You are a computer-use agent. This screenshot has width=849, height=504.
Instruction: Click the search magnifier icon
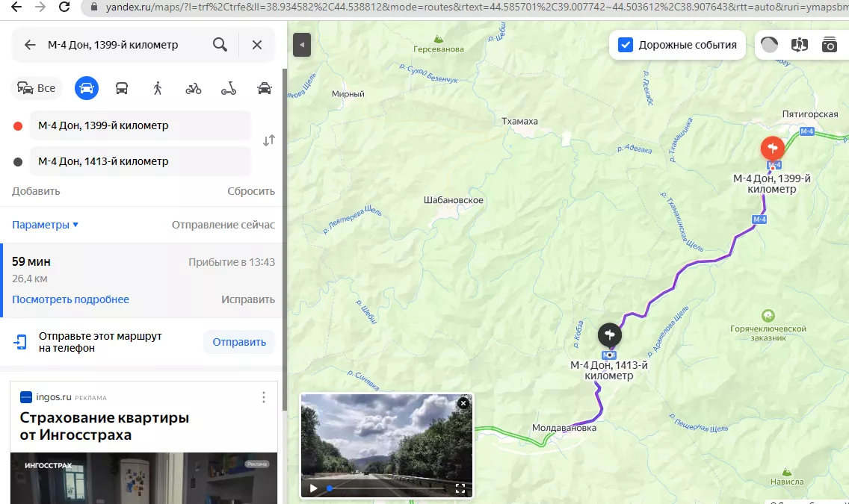coord(220,45)
